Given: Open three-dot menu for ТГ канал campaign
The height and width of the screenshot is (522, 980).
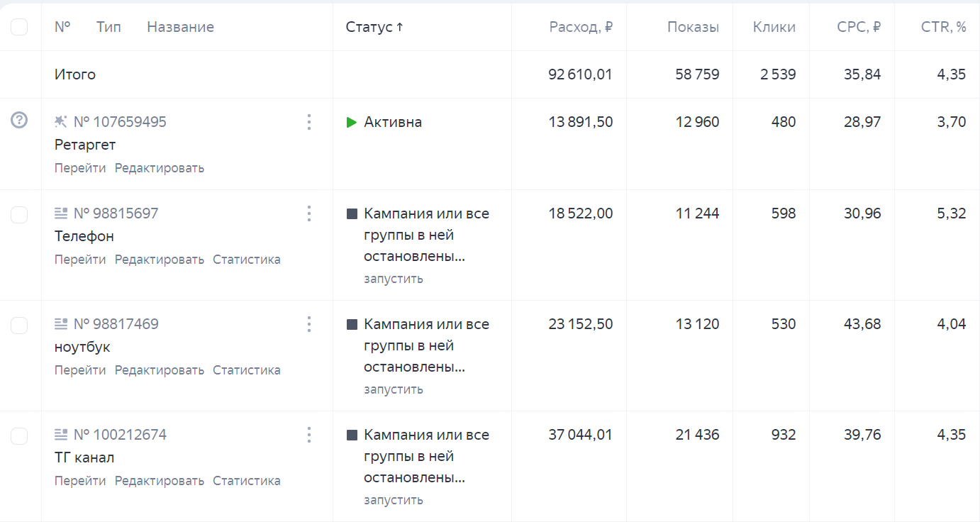Looking at the screenshot, I should point(308,435).
